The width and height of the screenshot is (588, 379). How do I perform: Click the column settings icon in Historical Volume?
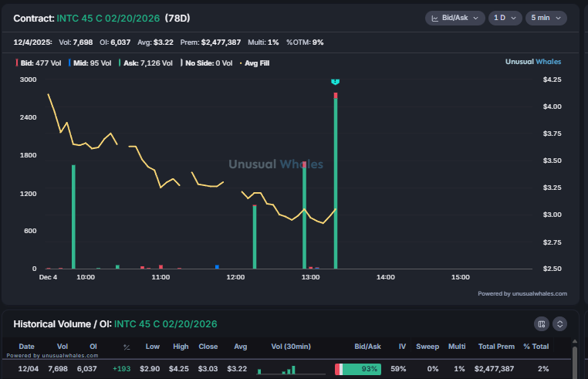pos(542,324)
